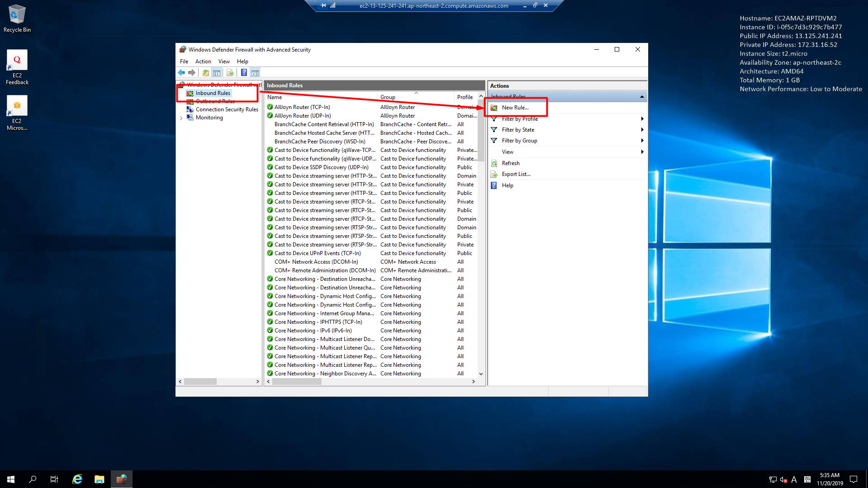
Task: Click the Back arrow in the toolbar
Action: 181,72
